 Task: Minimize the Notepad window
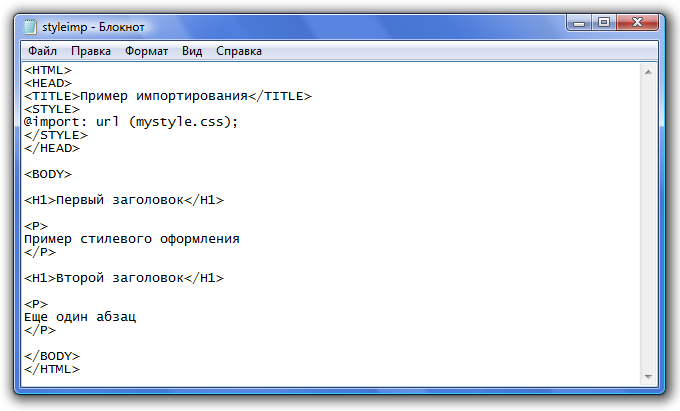click(x=579, y=23)
